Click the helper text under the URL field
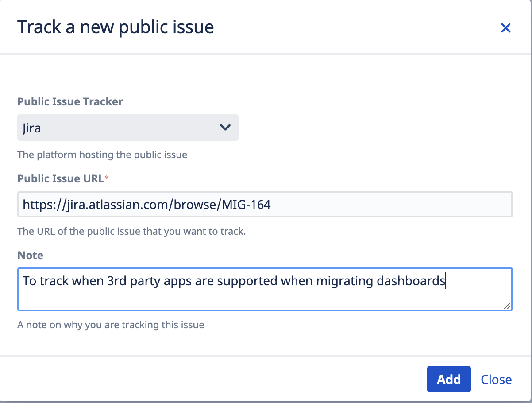 [131, 231]
